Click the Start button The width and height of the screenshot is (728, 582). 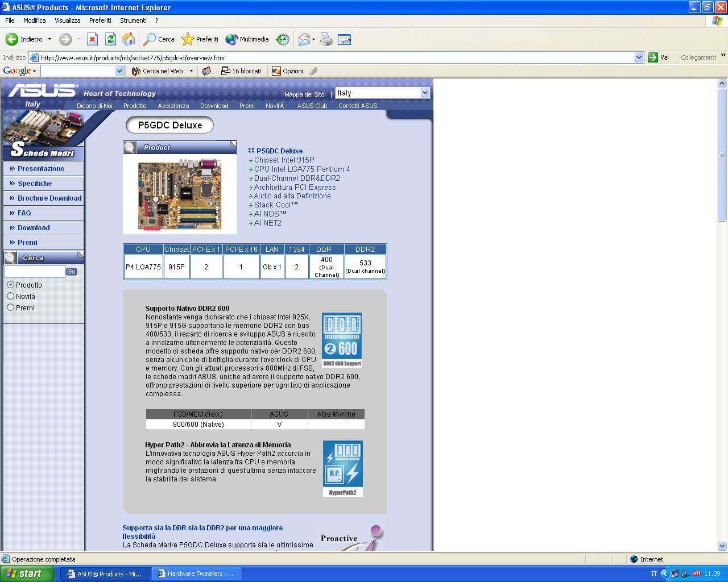27,573
